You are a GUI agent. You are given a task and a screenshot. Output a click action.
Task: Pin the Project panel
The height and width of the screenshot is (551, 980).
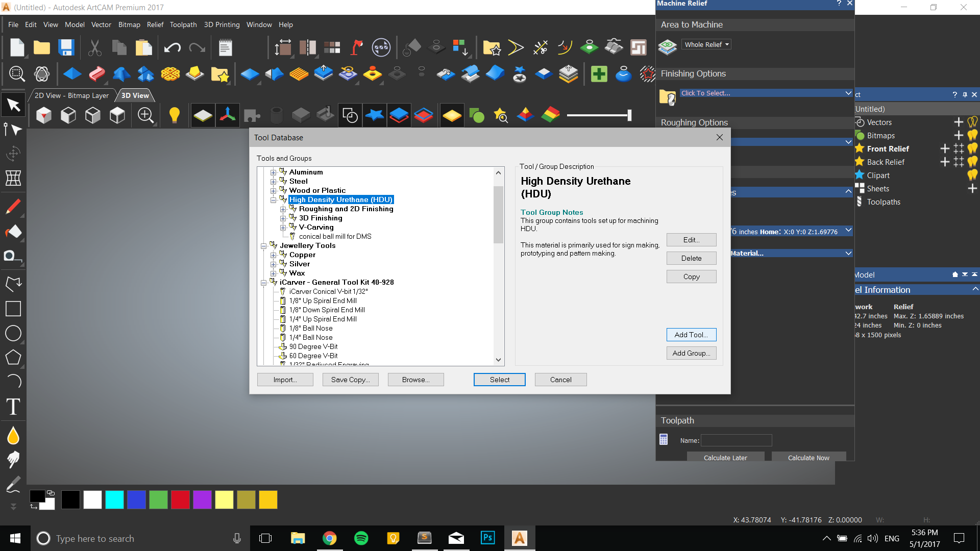[x=965, y=94]
